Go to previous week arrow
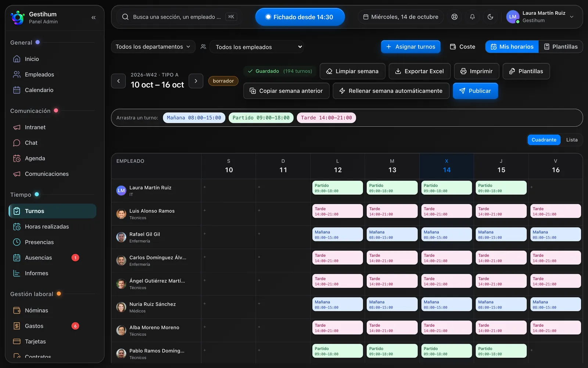Viewport: 588px width, 368px height. click(118, 81)
